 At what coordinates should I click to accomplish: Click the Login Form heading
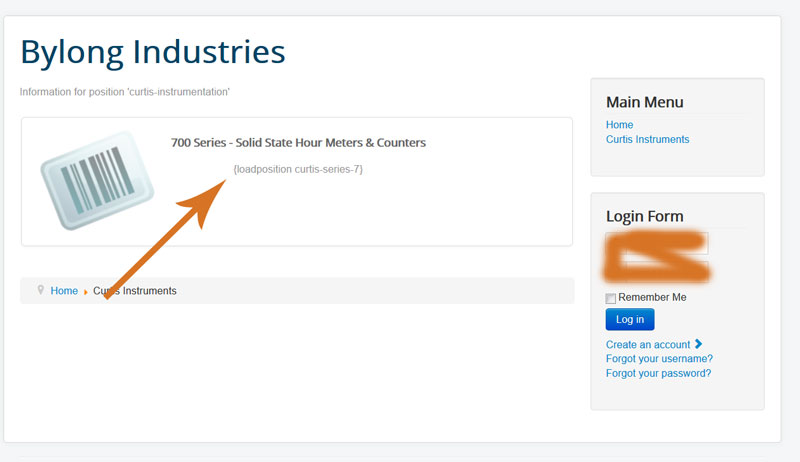(645, 216)
